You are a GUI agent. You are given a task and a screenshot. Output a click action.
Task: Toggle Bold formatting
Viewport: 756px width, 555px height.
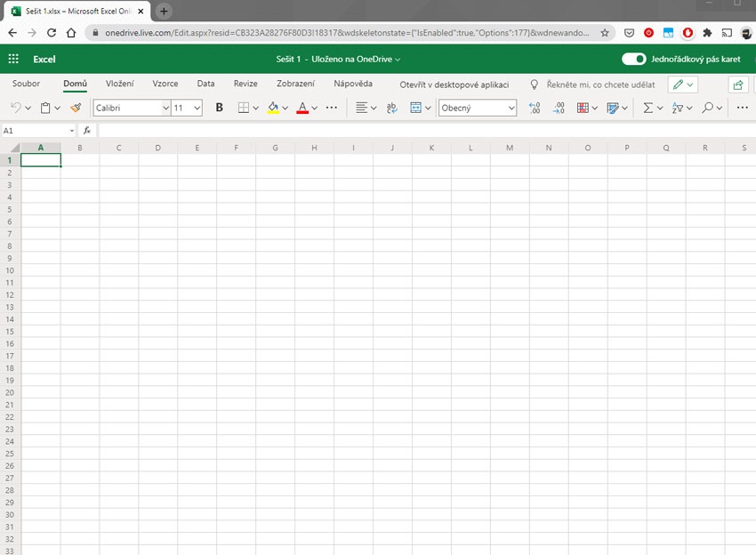coord(219,107)
